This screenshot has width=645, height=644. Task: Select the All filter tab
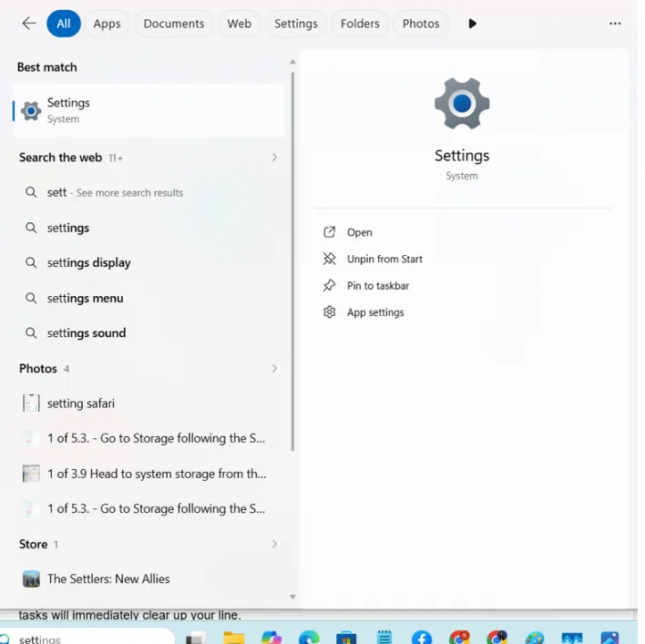click(64, 24)
